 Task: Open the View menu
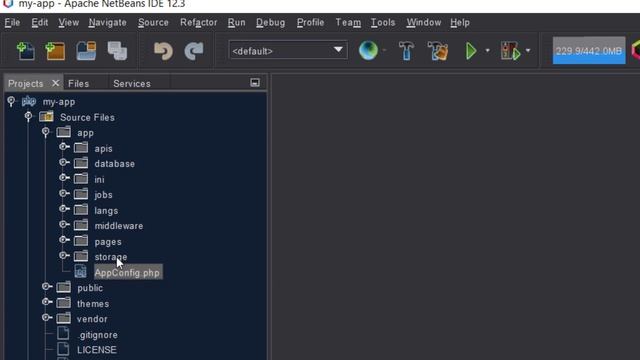tap(69, 22)
